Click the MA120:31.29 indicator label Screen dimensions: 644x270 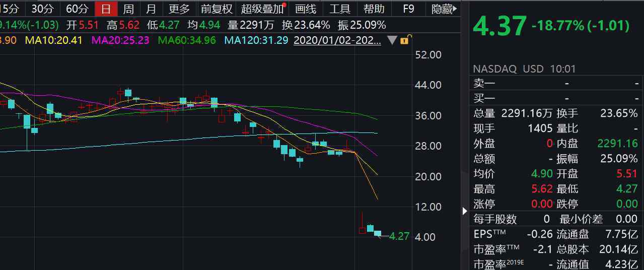256,40
